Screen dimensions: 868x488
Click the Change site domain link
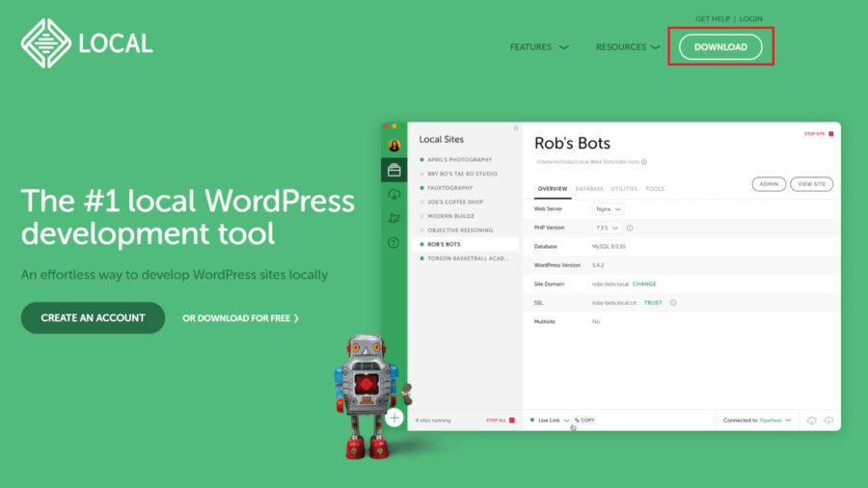coord(644,284)
